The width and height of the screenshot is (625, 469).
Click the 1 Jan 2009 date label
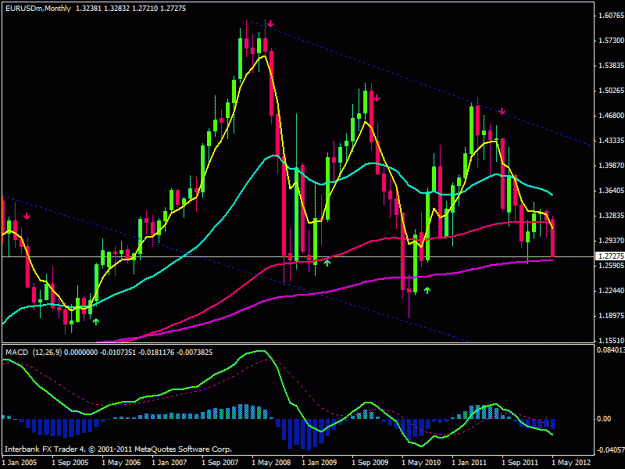(x=319, y=463)
